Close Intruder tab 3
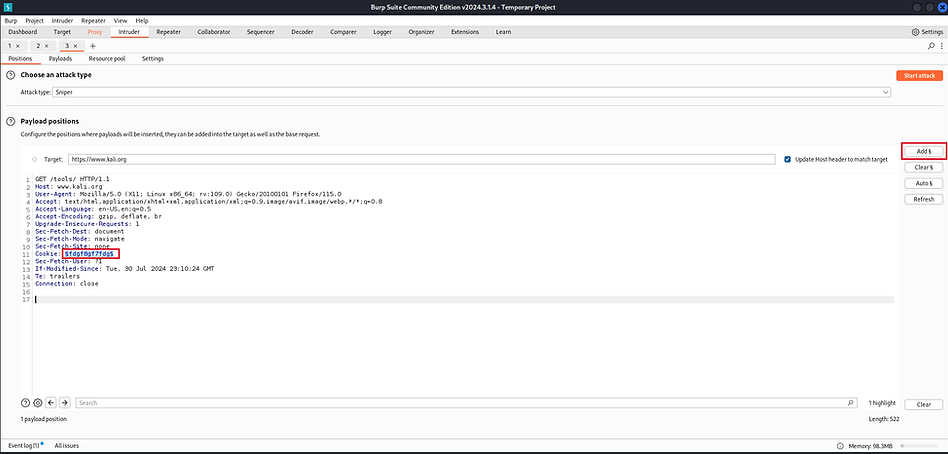 75,46
